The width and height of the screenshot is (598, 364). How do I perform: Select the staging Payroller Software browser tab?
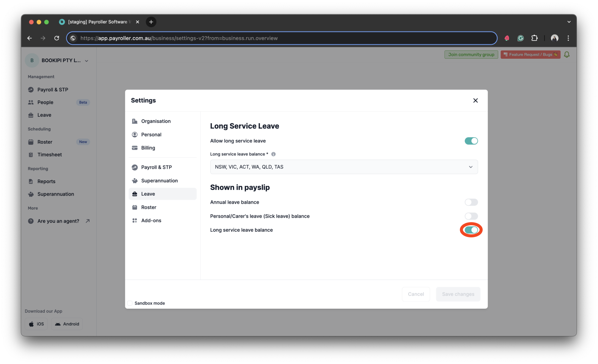pyautogui.click(x=99, y=22)
